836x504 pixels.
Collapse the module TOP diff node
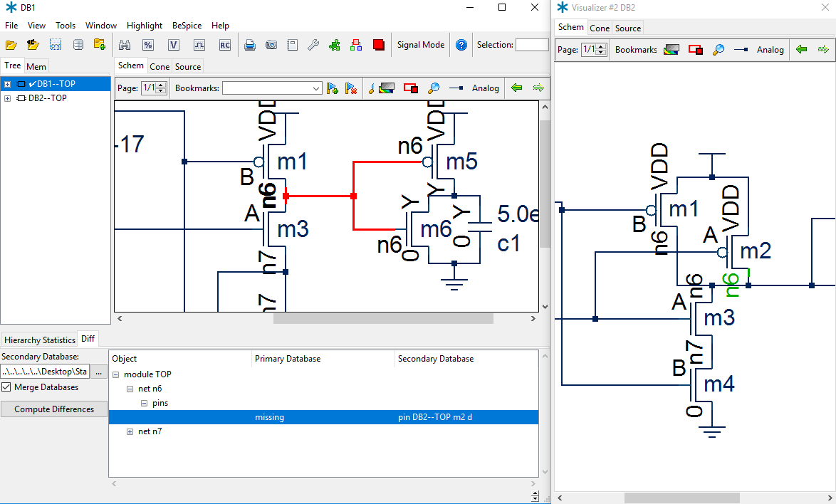coord(115,374)
